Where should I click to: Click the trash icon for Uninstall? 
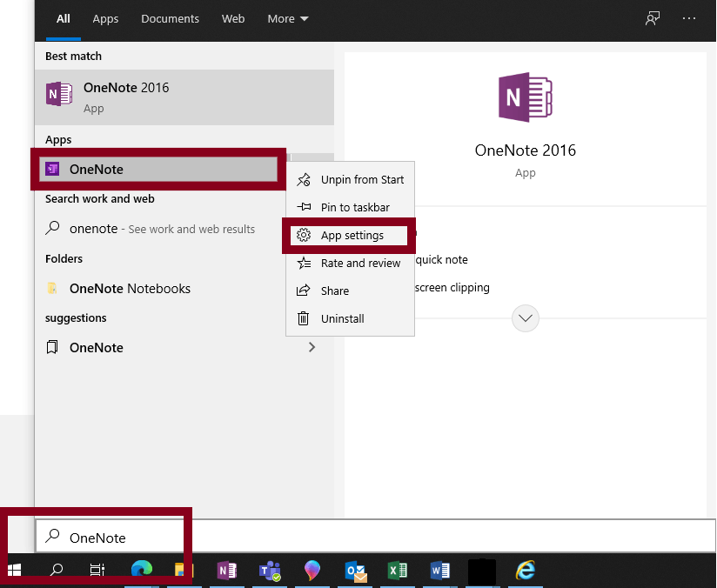coord(303,318)
